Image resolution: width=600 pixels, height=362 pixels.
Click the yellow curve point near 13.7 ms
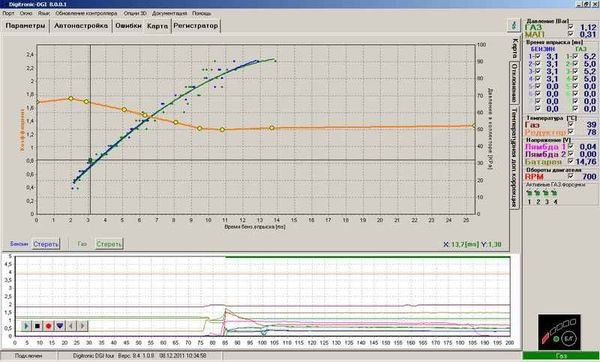coord(272,128)
